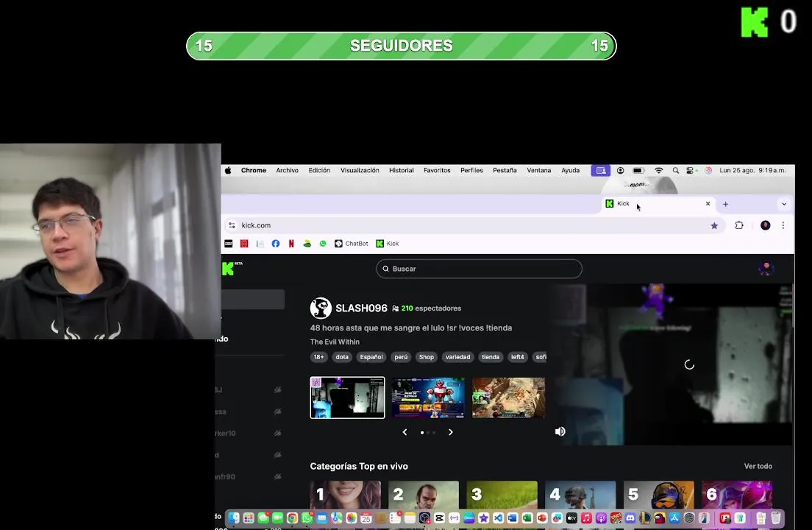Viewport: 812px width, 530px height.
Task: Open the Favoritos menu
Action: point(437,171)
